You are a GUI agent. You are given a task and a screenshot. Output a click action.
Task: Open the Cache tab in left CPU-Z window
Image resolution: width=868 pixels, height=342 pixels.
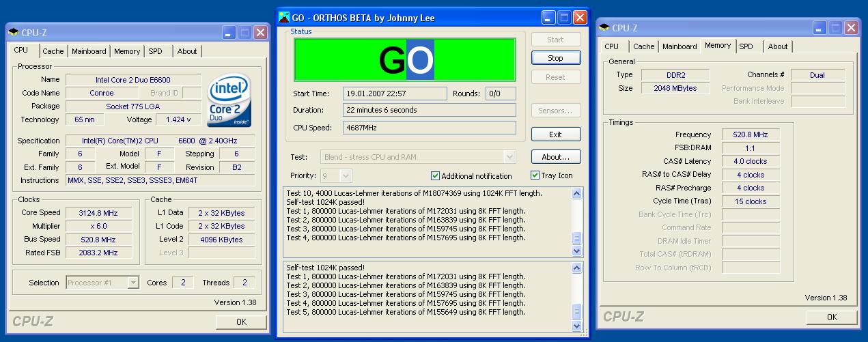[x=53, y=51]
